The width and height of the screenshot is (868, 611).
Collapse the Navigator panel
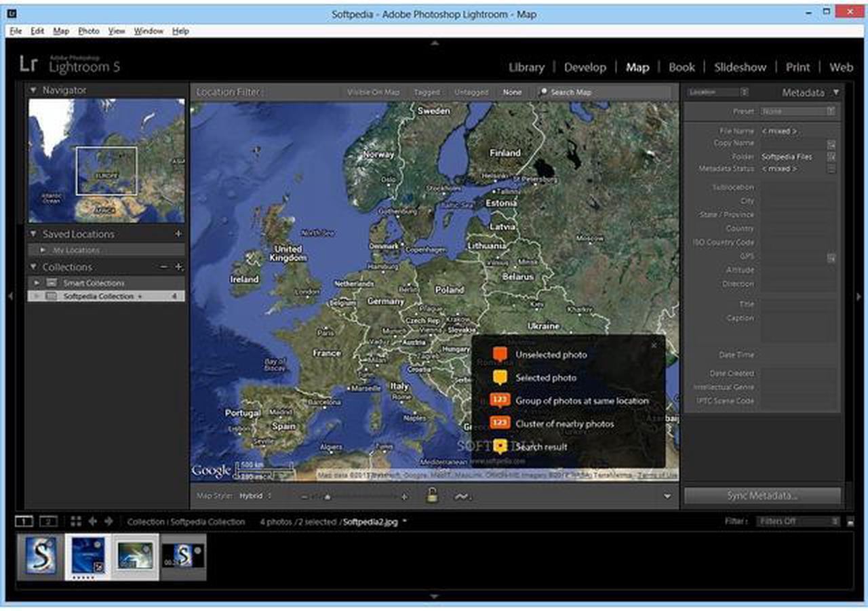pos(33,90)
